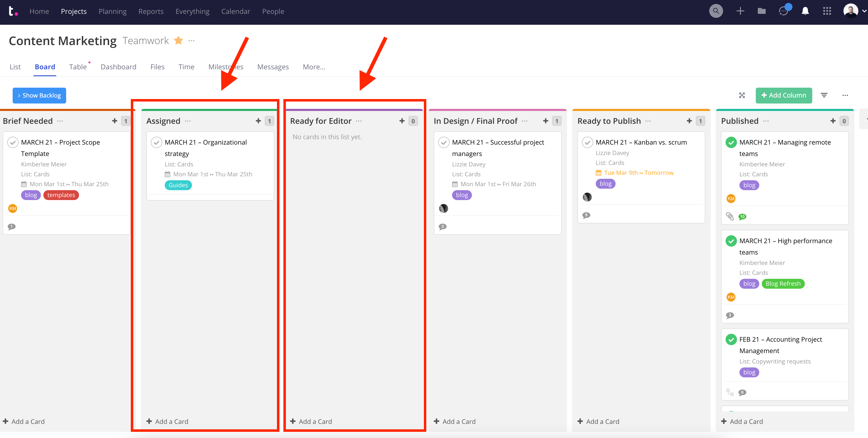Open comments on Successful project managers card
The width and height of the screenshot is (868, 438).
pos(442,226)
